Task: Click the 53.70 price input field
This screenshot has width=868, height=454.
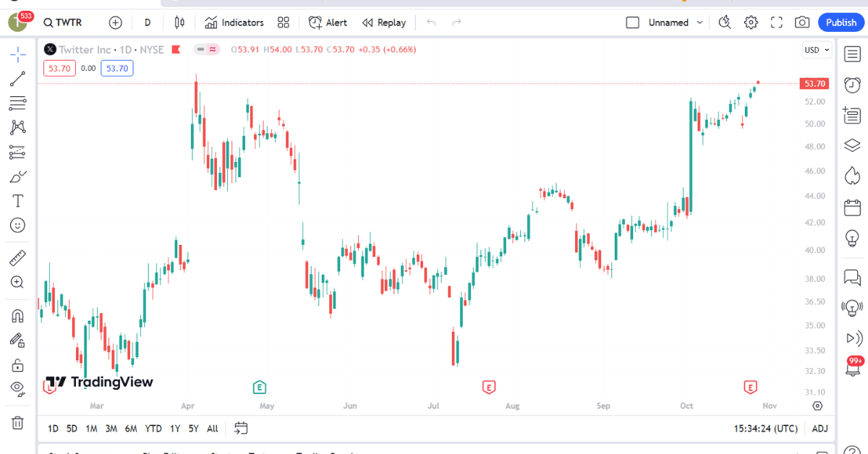Action: pyautogui.click(x=59, y=68)
